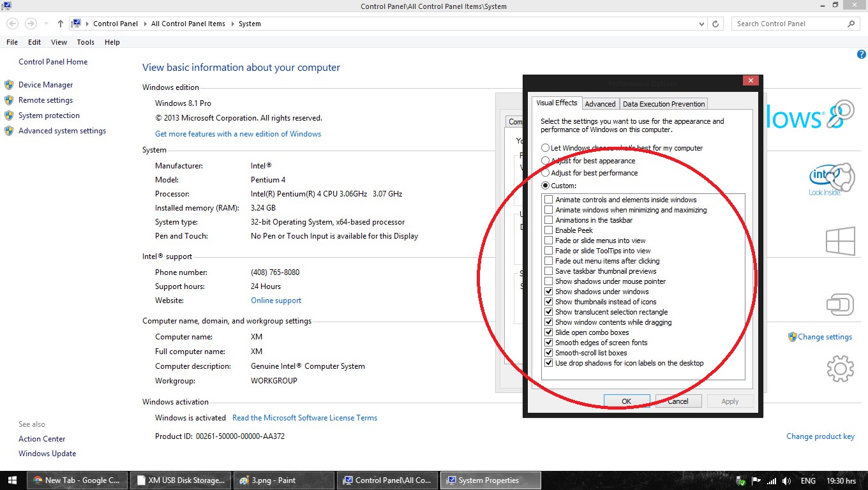The height and width of the screenshot is (490, 868).
Task: Click the shield beside Advanced system settings
Action: point(9,131)
